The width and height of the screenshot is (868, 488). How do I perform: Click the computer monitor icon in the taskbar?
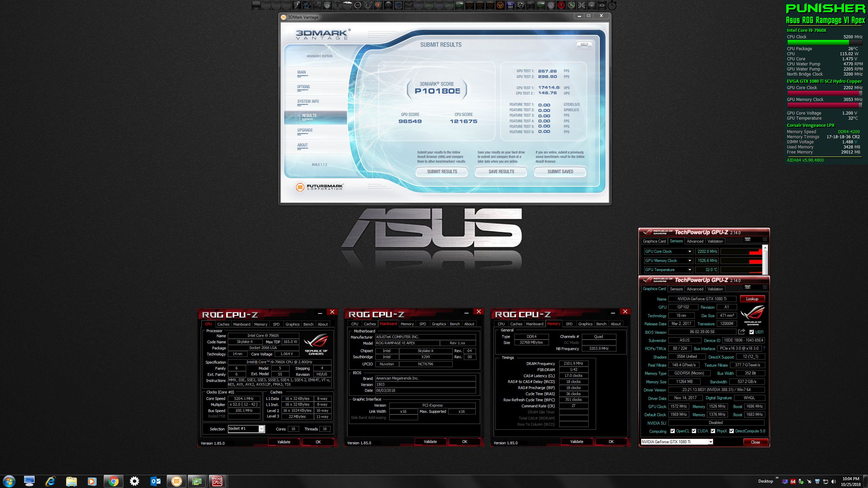29,481
